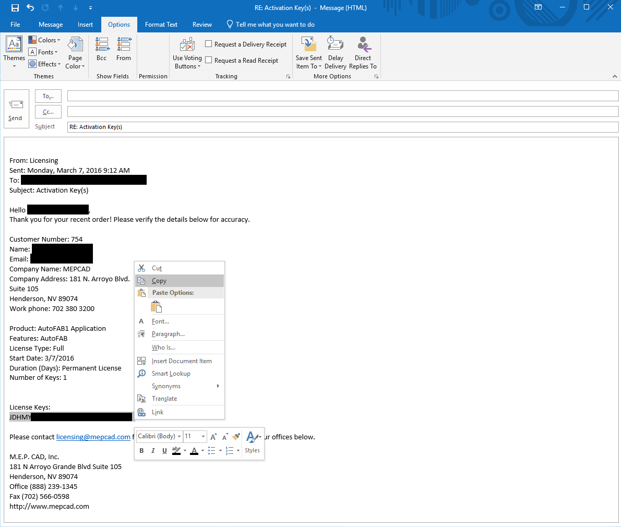Open the Calibri (Body) font name dropdown
The height and width of the screenshot is (527, 621).
(x=179, y=436)
